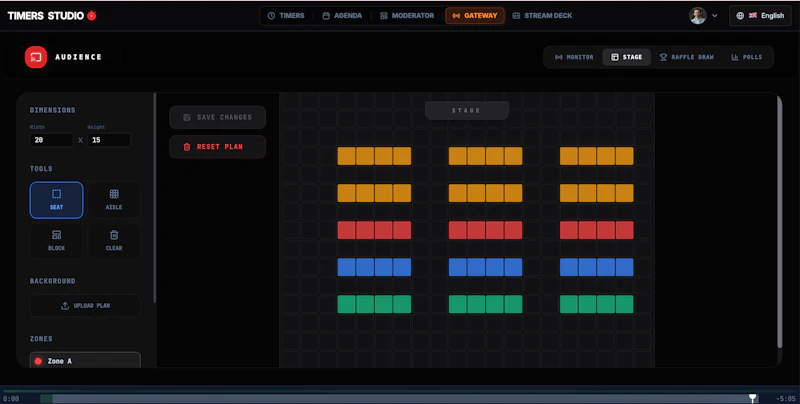Image resolution: width=800 pixels, height=404 pixels.
Task: Click first red seat in middle block
Action: [458, 230]
